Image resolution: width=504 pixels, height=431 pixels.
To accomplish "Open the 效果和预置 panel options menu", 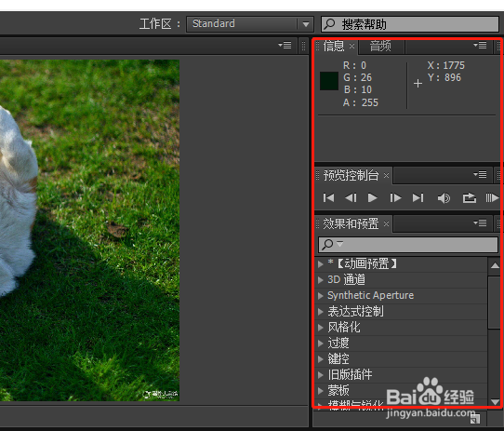I will click(480, 222).
